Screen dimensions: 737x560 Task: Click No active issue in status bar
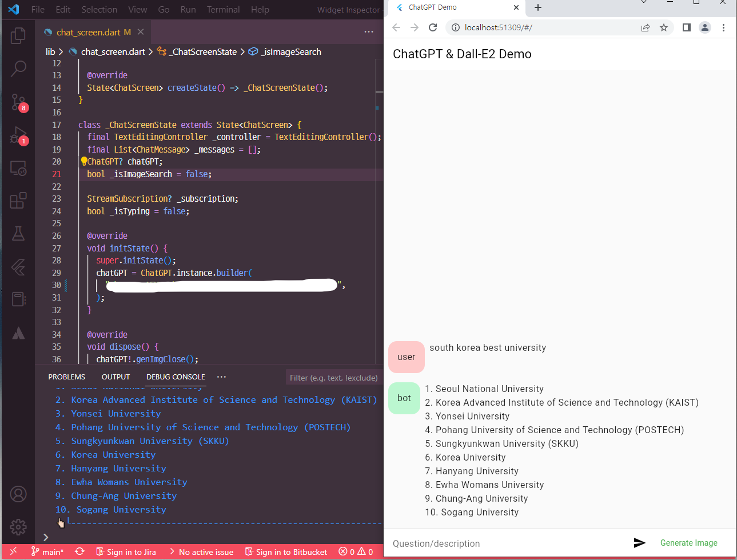201,551
